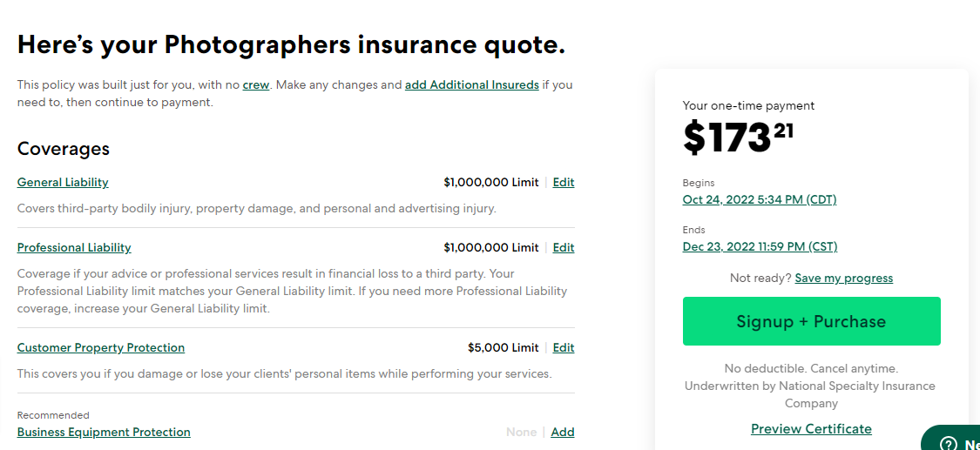Open Professional Liability coverage details
The width and height of the screenshot is (980, 450).
(x=74, y=247)
